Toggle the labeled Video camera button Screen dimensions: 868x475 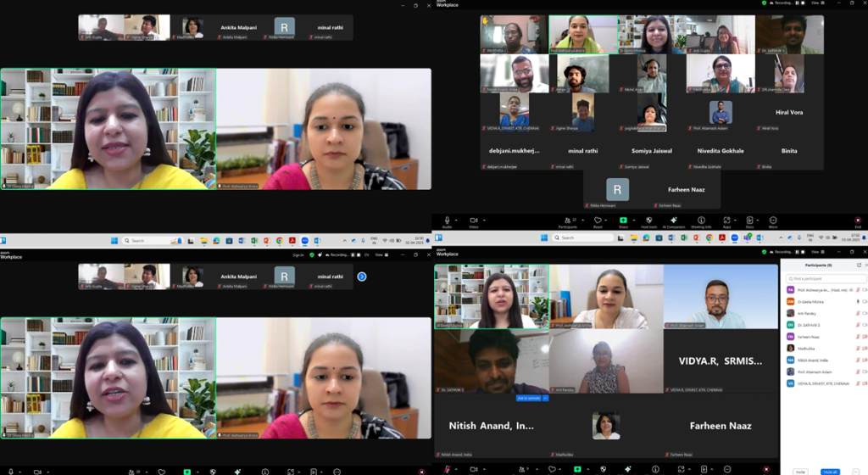[x=473, y=221]
